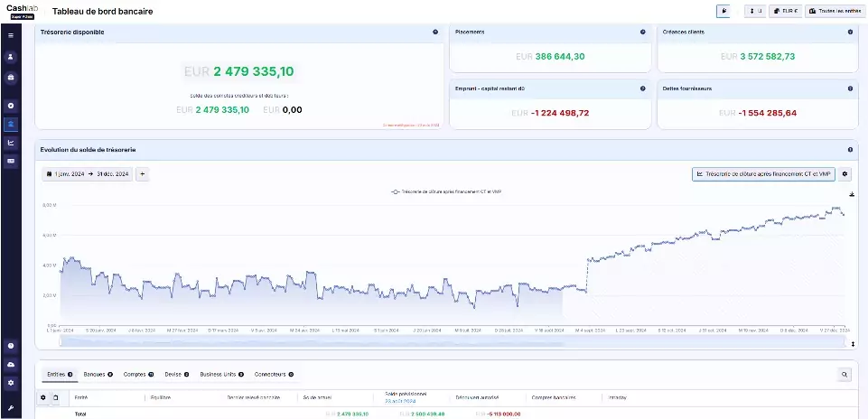Image resolution: width=868 pixels, height=419 pixels.
Task: Switch to the Banques tab
Action: [97, 374]
